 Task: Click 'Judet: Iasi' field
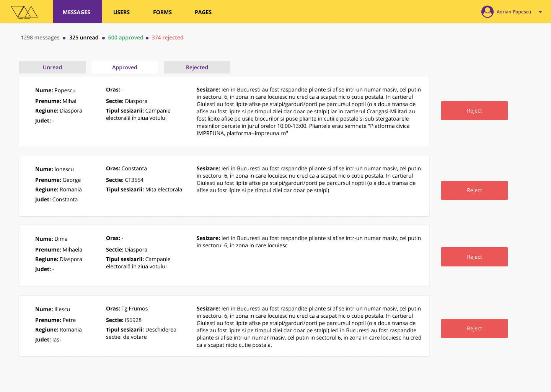pyautogui.click(x=48, y=340)
